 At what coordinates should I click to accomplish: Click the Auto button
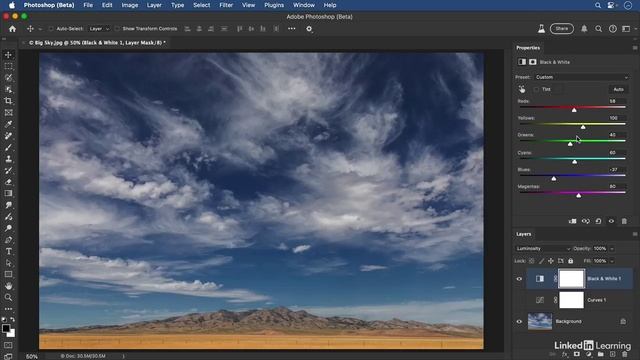tap(618, 89)
